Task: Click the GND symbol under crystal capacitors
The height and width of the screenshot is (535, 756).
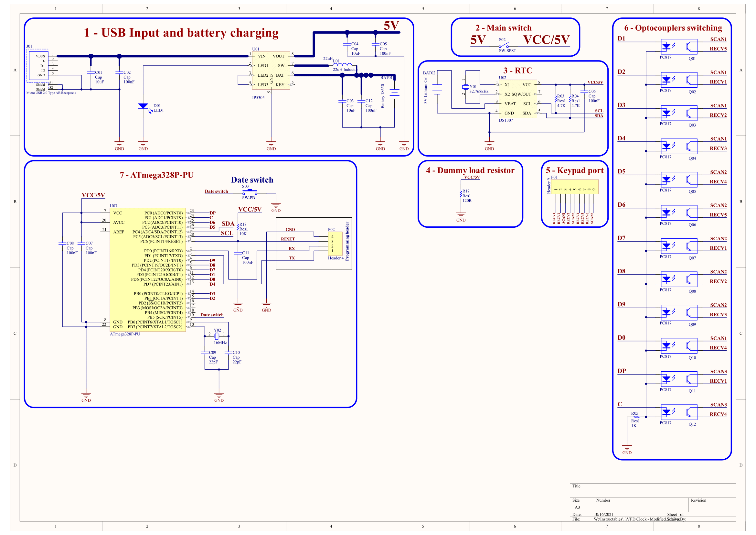Action: [218, 397]
